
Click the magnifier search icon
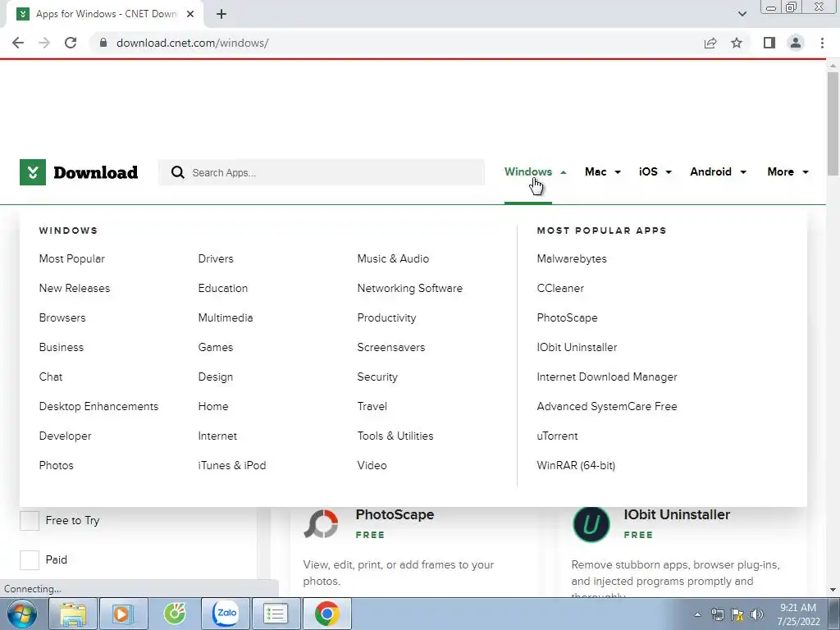click(178, 172)
